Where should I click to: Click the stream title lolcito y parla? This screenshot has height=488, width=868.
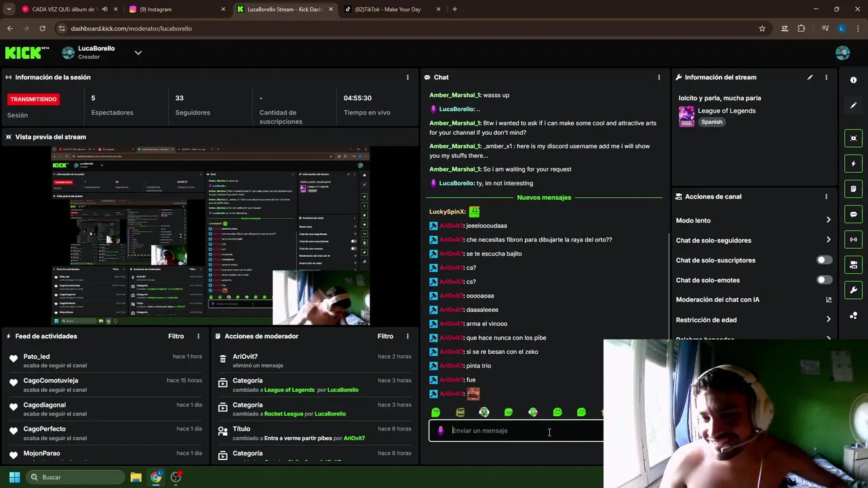click(719, 98)
